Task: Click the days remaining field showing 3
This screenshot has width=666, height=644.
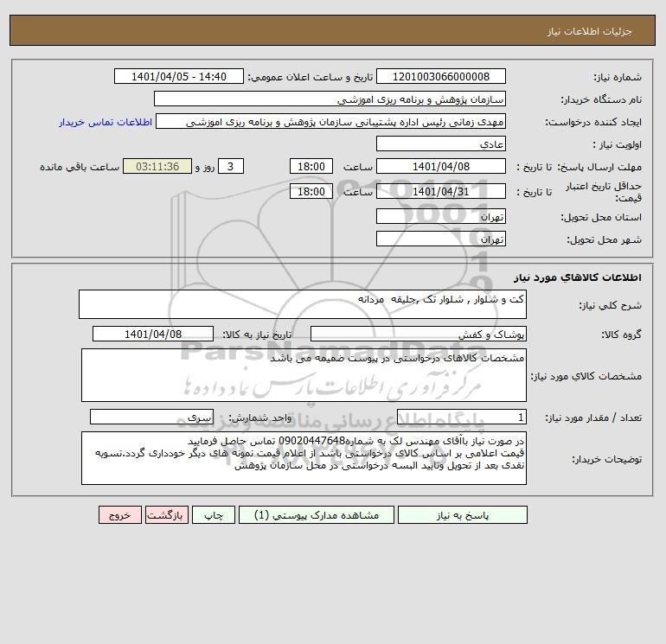Action: click(x=231, y=167)
